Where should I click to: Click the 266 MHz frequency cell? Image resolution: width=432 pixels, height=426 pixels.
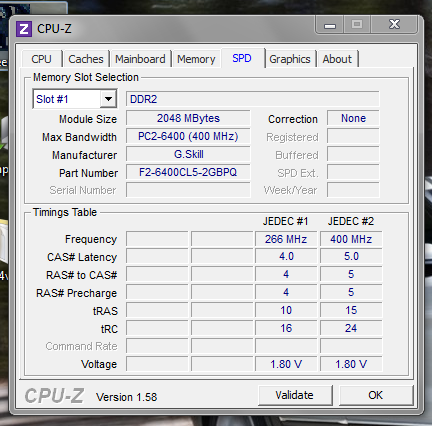click(286, 239)
